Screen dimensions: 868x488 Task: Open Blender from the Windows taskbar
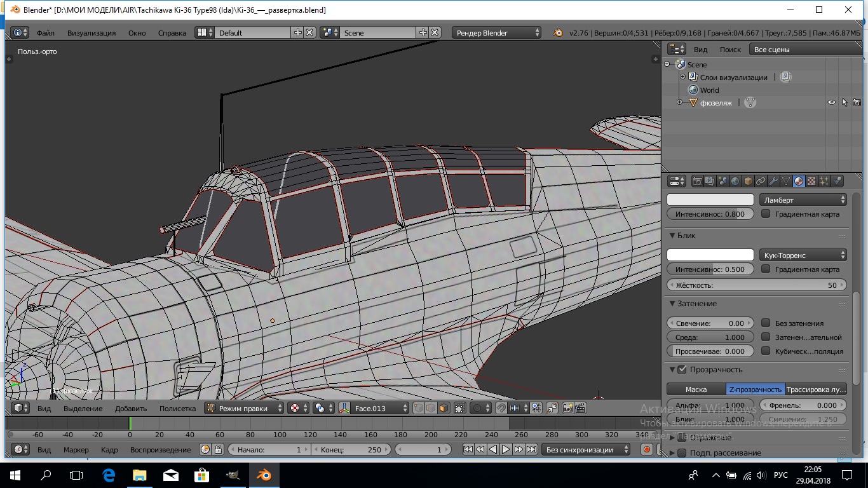tap(263, 475)
